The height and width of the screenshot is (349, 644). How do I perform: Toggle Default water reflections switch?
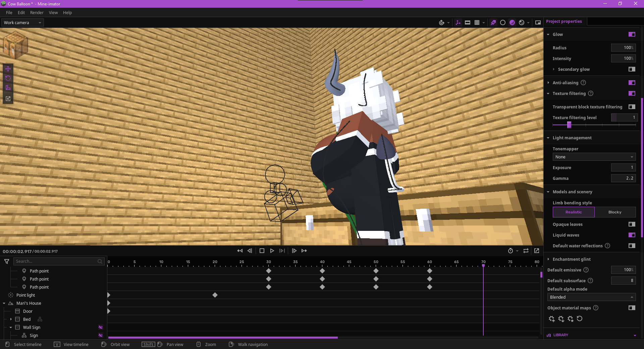(632, 246)
